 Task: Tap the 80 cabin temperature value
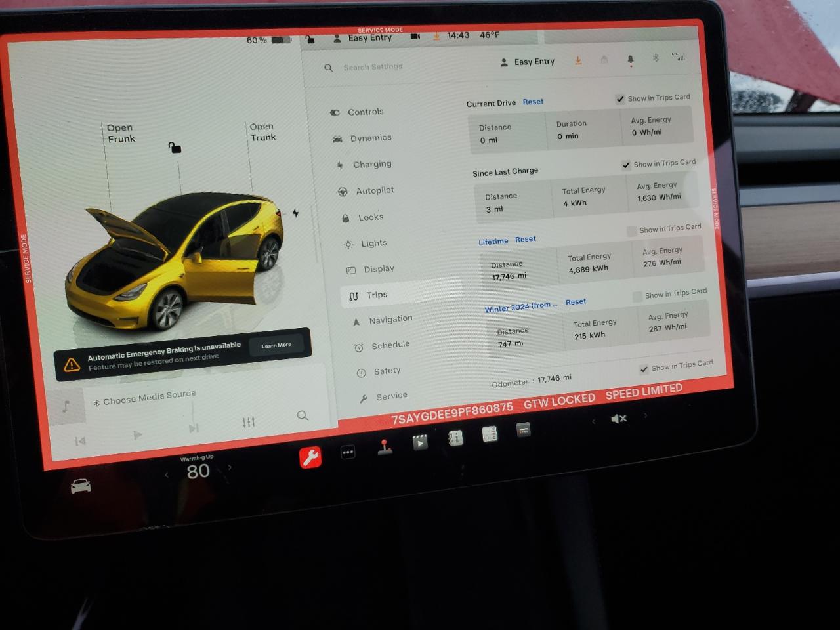198,471
